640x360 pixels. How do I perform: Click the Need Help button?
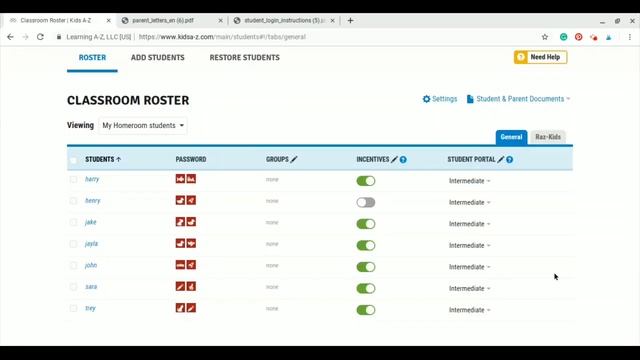[540, 57]
